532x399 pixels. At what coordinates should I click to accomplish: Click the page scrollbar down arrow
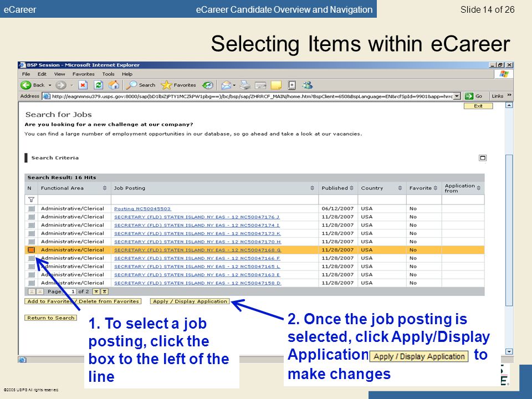(509, 351)
